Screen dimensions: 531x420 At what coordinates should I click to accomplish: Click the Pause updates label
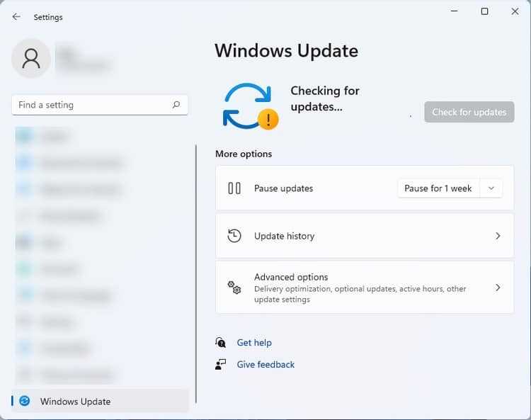tap(283, 188)
